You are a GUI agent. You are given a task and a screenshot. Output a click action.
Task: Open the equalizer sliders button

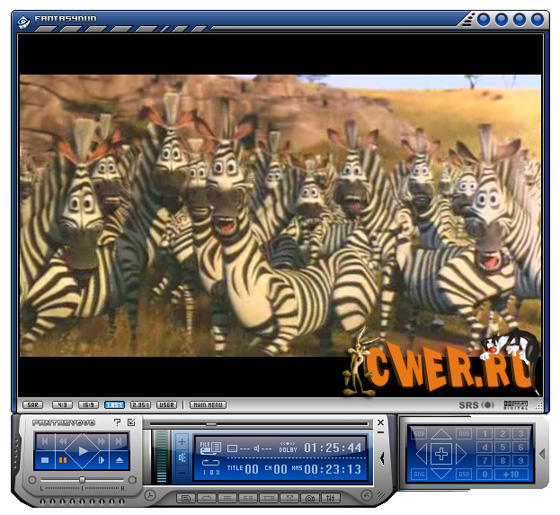pyautogui.click(x=331, y=498)
